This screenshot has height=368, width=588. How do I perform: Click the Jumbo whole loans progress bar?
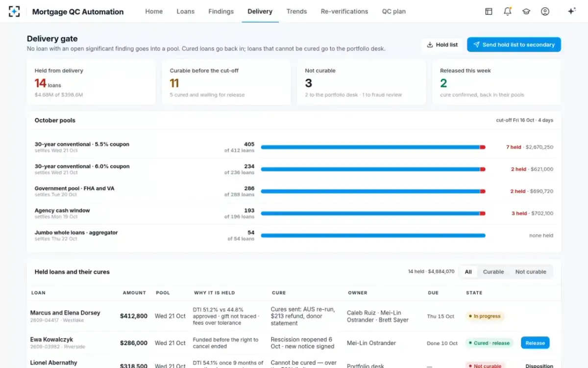click(x=373, y=236)
